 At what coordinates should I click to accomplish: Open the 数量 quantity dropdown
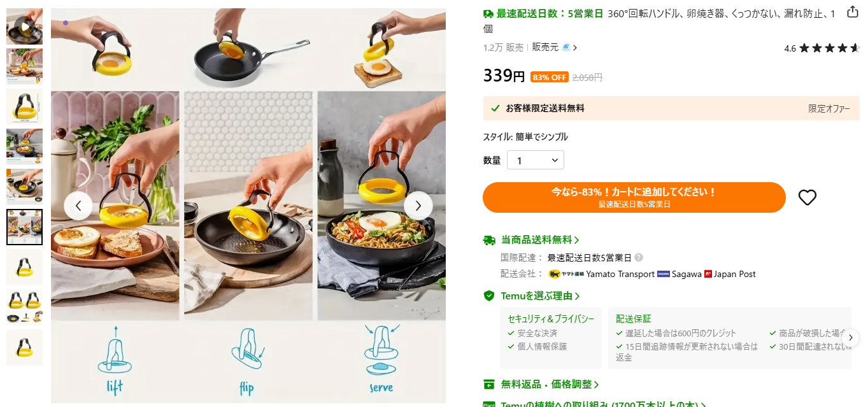536,161
